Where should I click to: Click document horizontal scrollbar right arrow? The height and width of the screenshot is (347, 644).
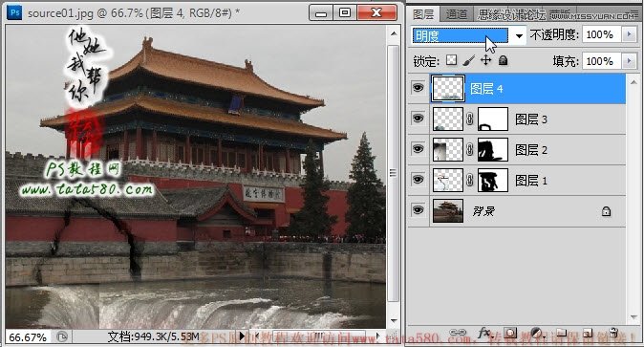[377, 336]
